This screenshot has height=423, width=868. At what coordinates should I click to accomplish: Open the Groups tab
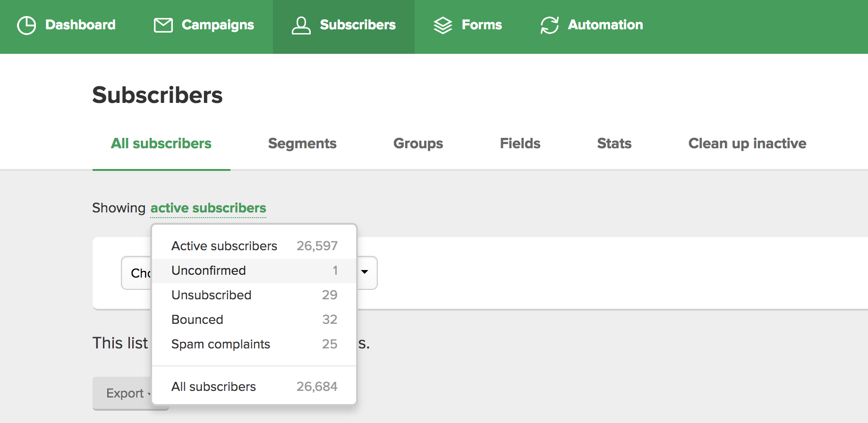pos(418,144)
